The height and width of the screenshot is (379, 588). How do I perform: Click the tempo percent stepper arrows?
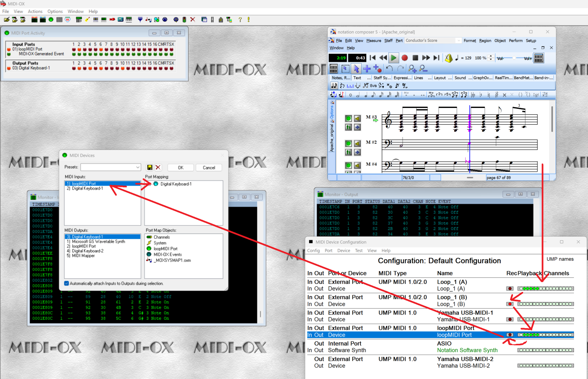pos(491,58)
